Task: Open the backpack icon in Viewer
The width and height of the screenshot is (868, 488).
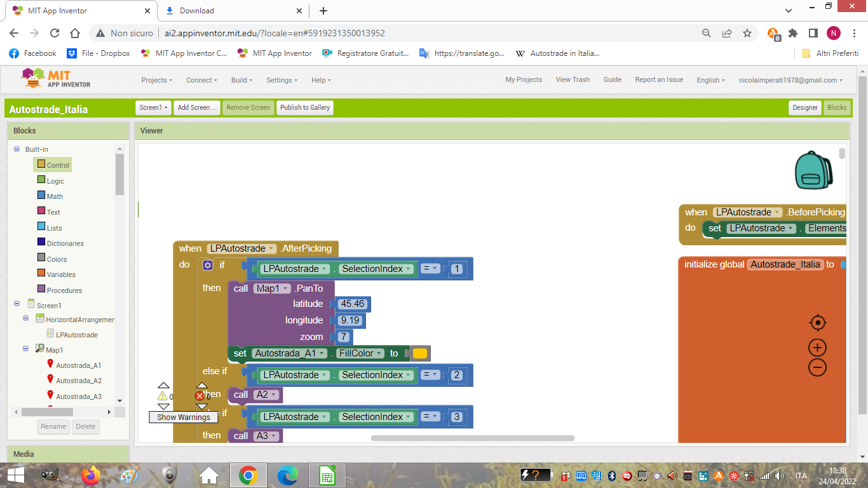Action: pyautogui.click(x=814, y=170)
